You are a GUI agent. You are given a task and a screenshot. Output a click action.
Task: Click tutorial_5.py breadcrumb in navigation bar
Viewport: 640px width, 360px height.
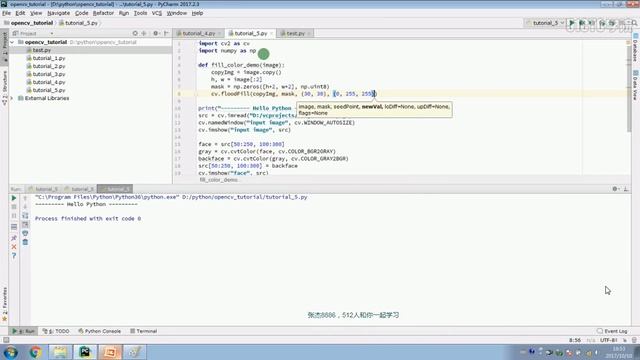tap(78, 23)
